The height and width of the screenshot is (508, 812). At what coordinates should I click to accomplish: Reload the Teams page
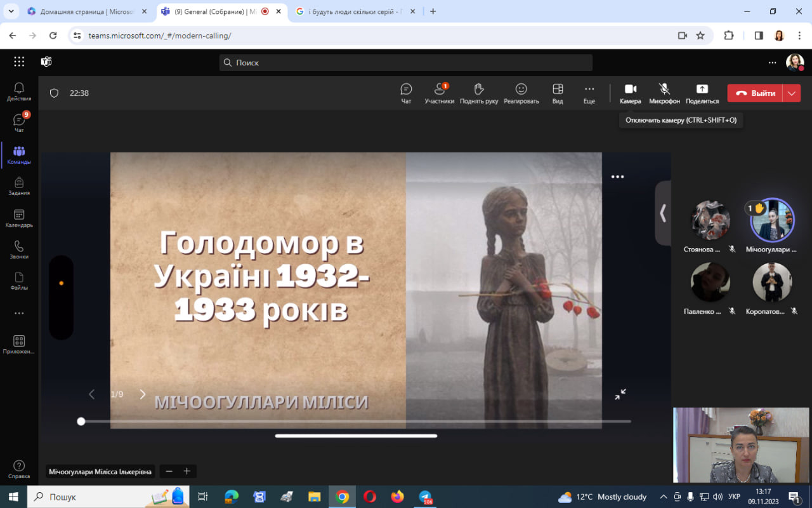[x=53, y=36]
